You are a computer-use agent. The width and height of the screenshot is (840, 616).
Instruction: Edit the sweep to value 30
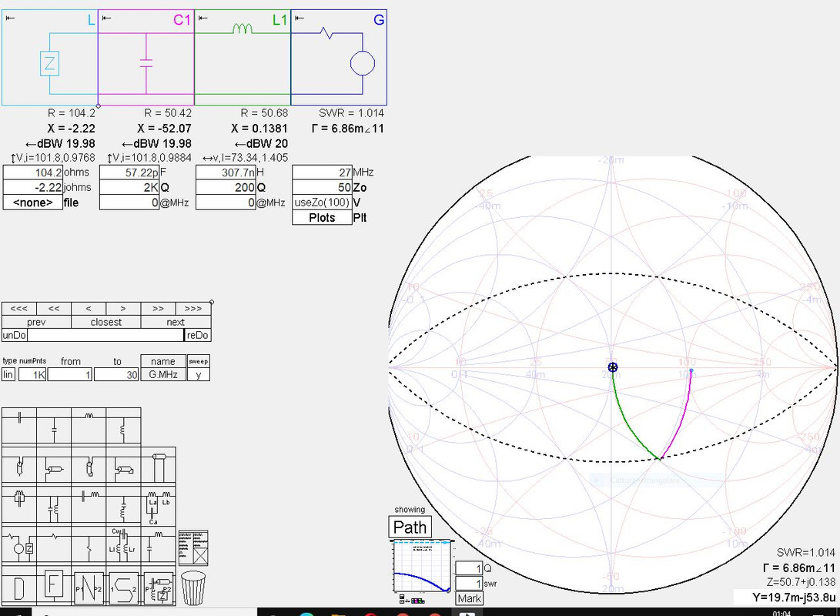click(117, 374)
